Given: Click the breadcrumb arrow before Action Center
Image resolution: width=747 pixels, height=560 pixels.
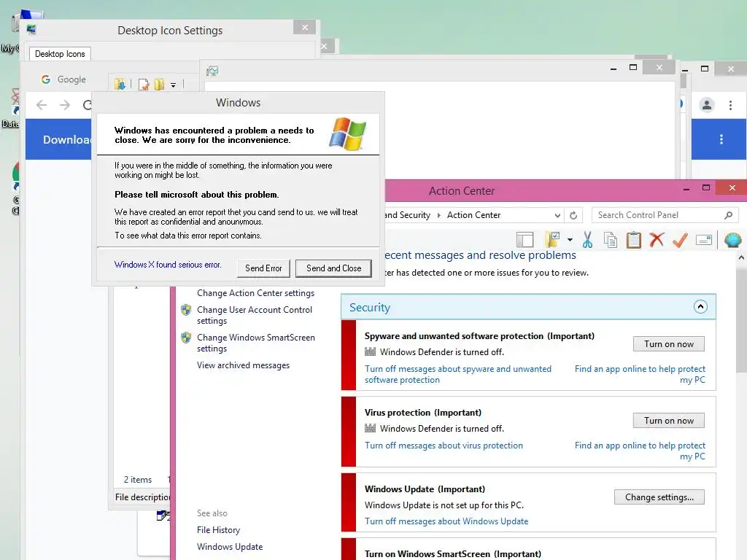Looking at the screenshot, I should point(438,215).
